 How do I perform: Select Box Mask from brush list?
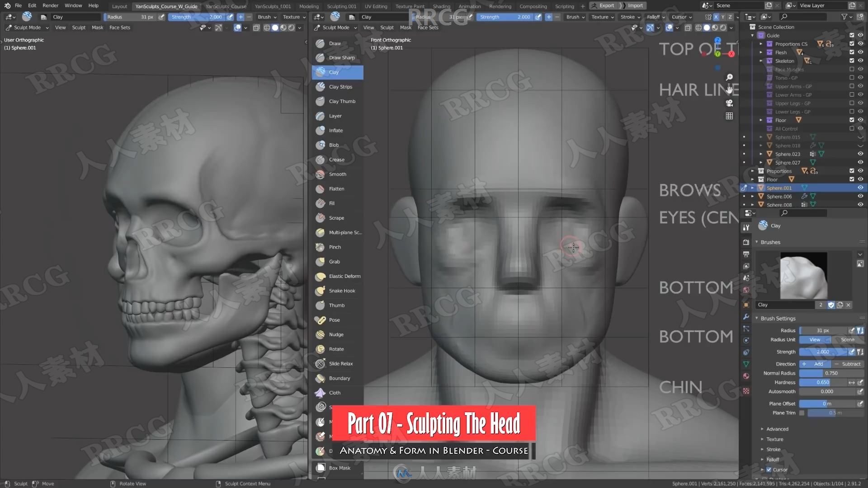pyautogui.click(x=339, y=468)
